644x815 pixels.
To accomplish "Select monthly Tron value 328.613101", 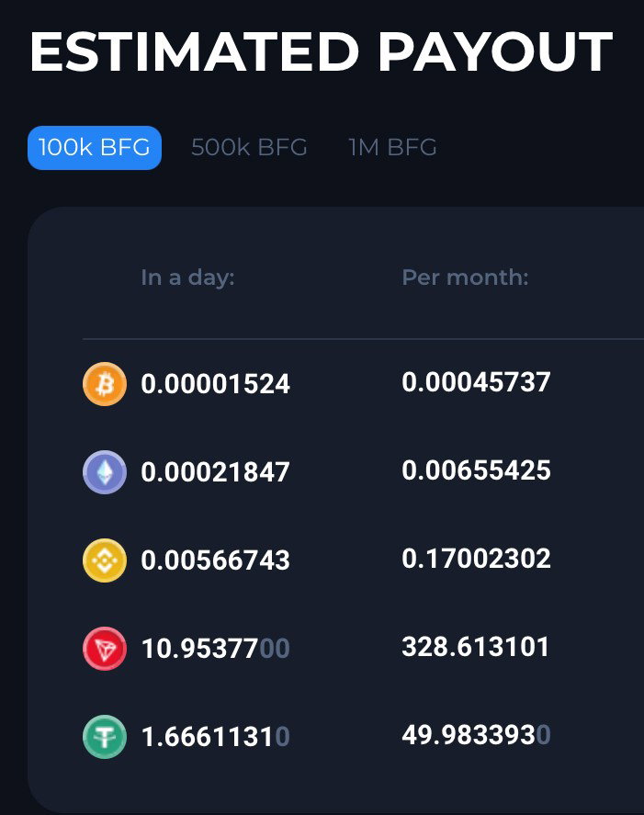I will pos(476,647).
